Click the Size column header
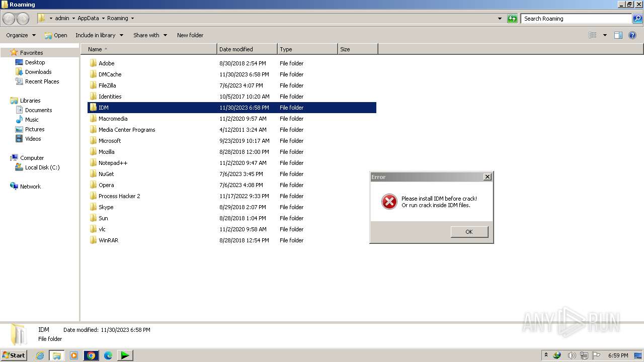Image resolution: width=644 pixels, height=362 pixels. click(x=358, y=49)
